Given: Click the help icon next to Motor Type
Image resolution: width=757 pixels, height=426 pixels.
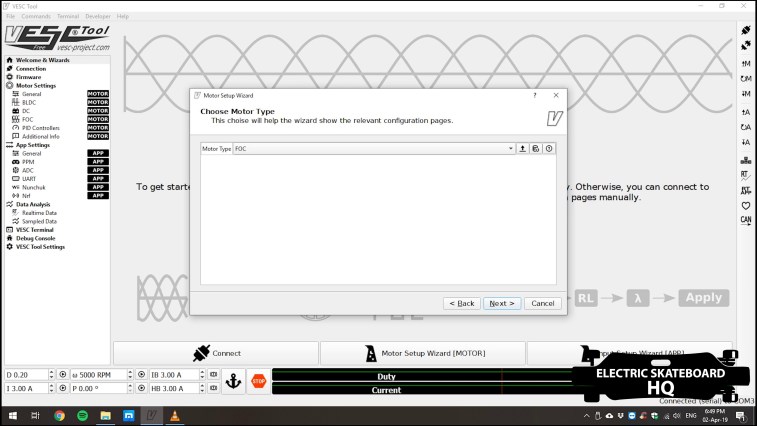Looking at the screenshot, I should 549,148.
